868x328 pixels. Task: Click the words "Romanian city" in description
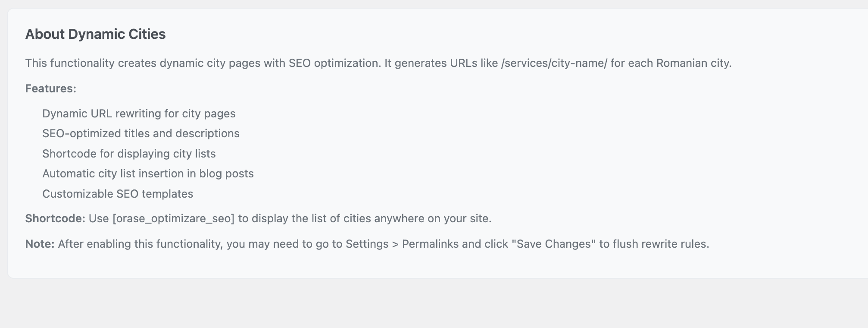tap(693, 63)
